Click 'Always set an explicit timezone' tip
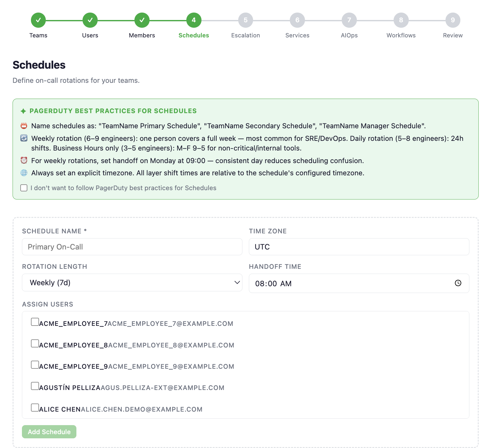The image size is (490, 448). click(198, 173)
